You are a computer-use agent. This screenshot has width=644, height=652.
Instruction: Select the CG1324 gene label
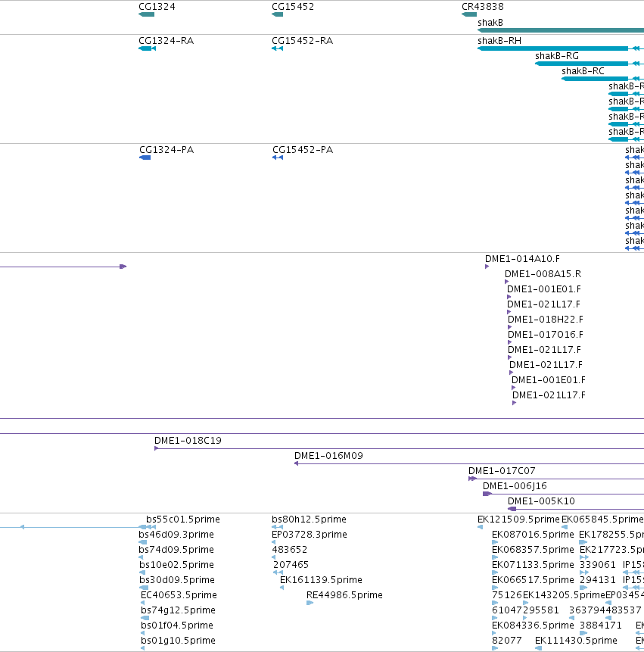[x=157, y=7]
